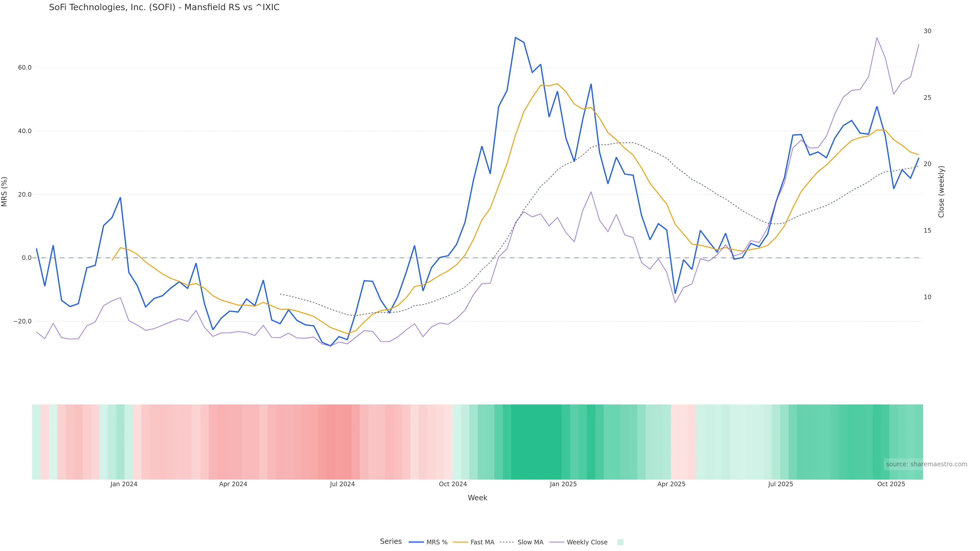Click the Series legend title
Image resolution: width=980 pixels, height=551 pixels.
391,542
